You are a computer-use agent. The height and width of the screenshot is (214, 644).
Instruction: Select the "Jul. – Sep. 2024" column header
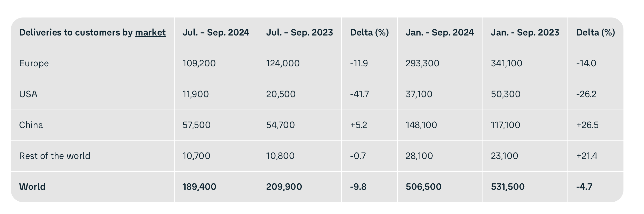(216, 33)
